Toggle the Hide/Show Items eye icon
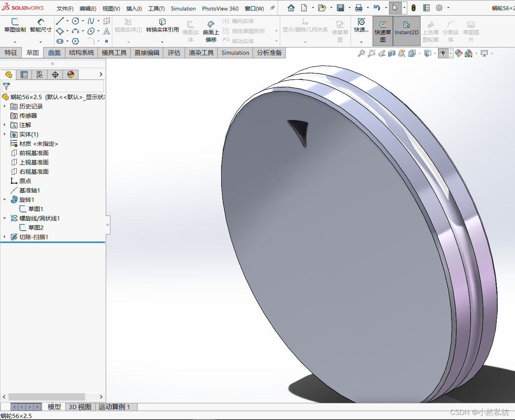The width and height of the screenshot is (515, 420). pos(443,53)
